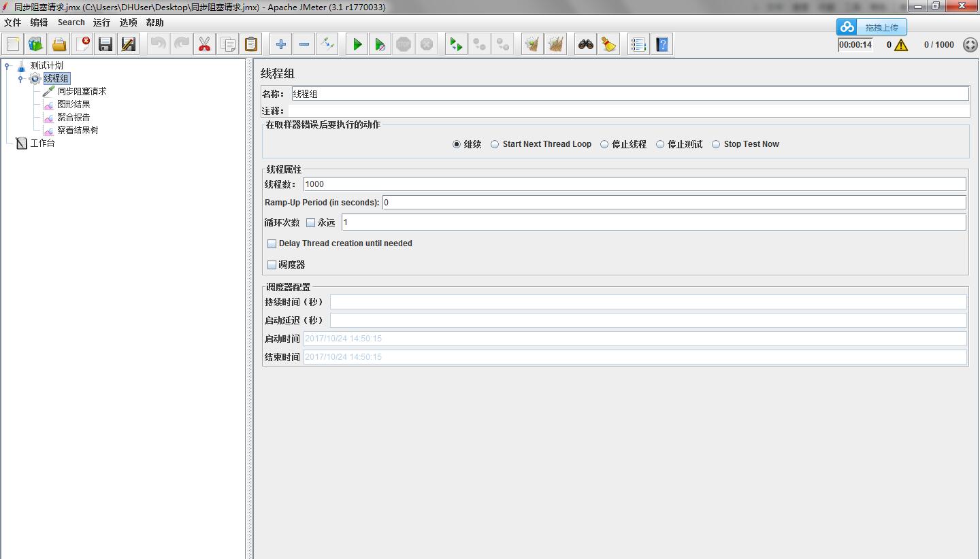Click the Ramp-Up Period input field

click(674, 203)
